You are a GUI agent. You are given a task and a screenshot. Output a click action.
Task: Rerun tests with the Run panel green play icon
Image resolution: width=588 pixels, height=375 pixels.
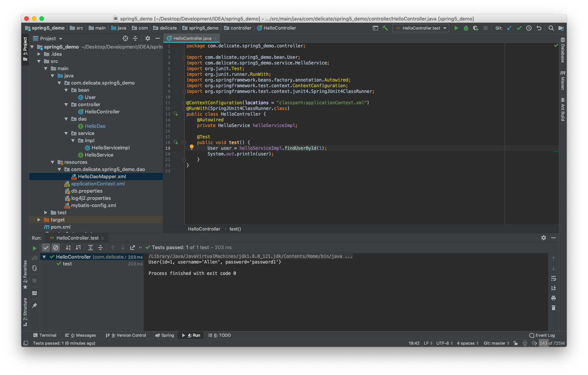[34, 248]
